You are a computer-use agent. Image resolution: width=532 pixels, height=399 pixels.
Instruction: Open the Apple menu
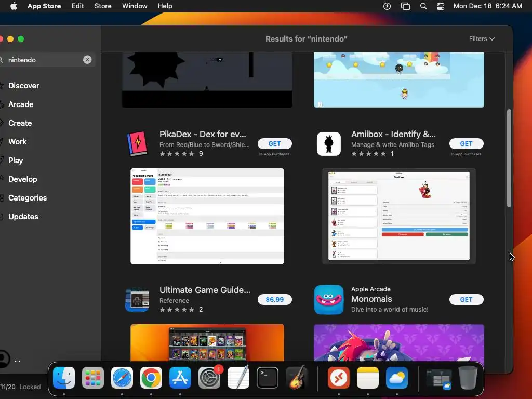pos(14,6)
